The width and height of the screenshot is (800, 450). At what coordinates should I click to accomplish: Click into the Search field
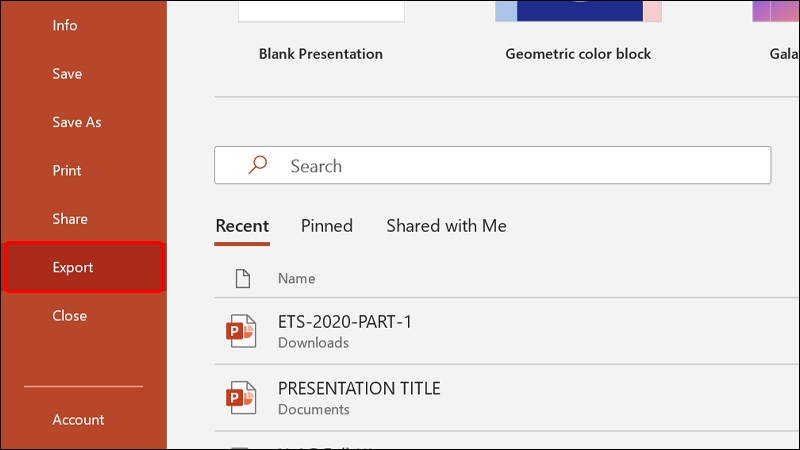pyautogui.click(x=520, y=166)
